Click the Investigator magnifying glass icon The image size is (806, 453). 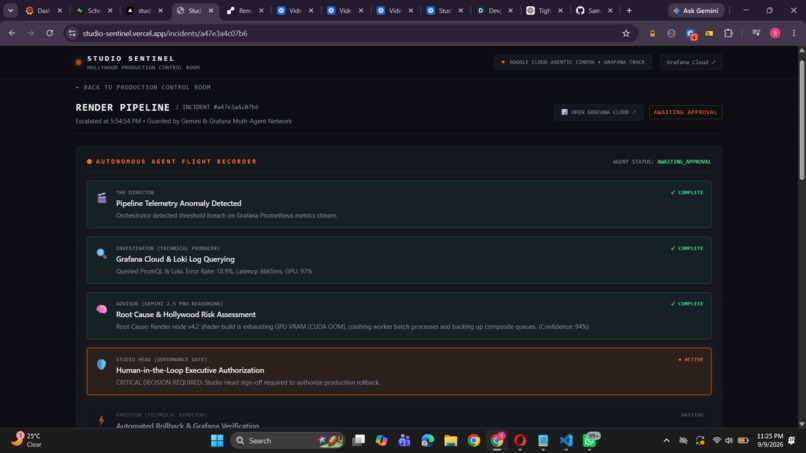click(x=102, y=253)
